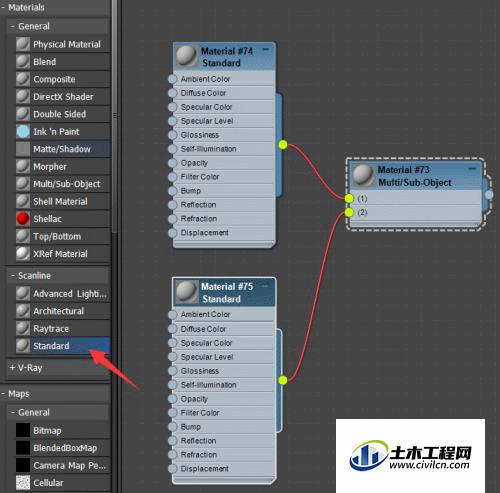Click Material #75 output socket

(283, 380)
